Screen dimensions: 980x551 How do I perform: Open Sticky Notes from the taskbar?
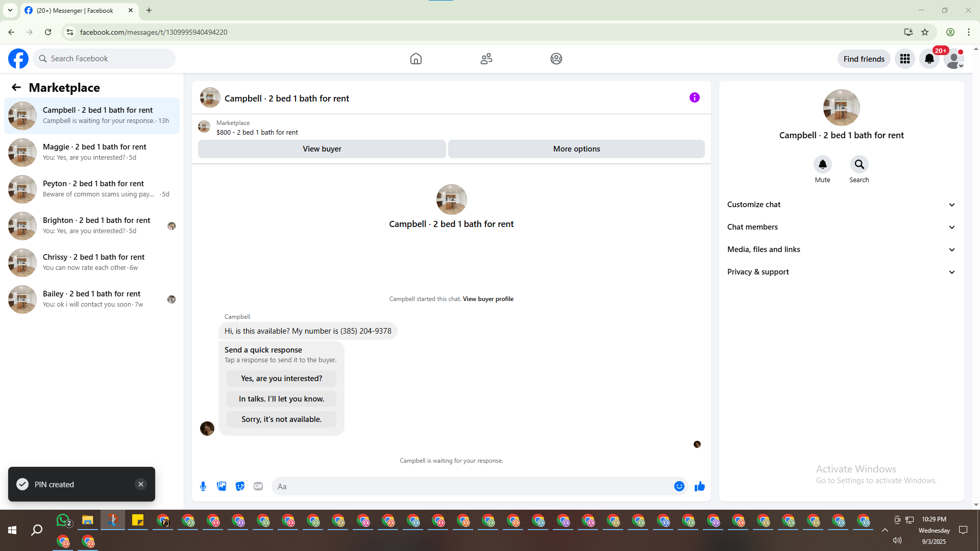[138, 520]
